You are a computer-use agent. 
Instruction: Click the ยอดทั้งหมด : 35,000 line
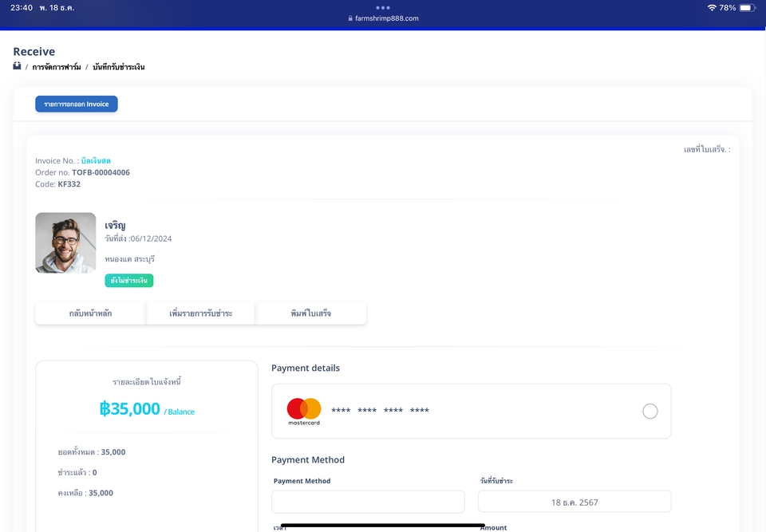click(x=91, y=452)
